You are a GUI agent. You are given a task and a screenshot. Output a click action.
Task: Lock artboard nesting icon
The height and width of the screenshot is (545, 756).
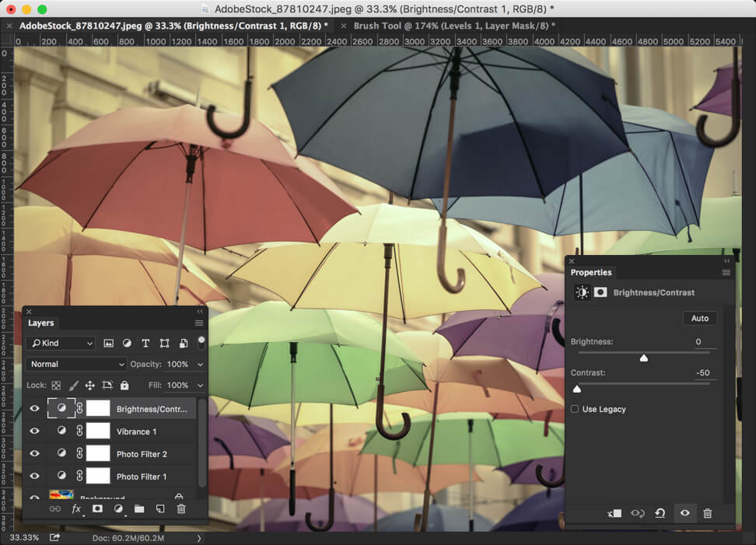(x=107, y=385)
